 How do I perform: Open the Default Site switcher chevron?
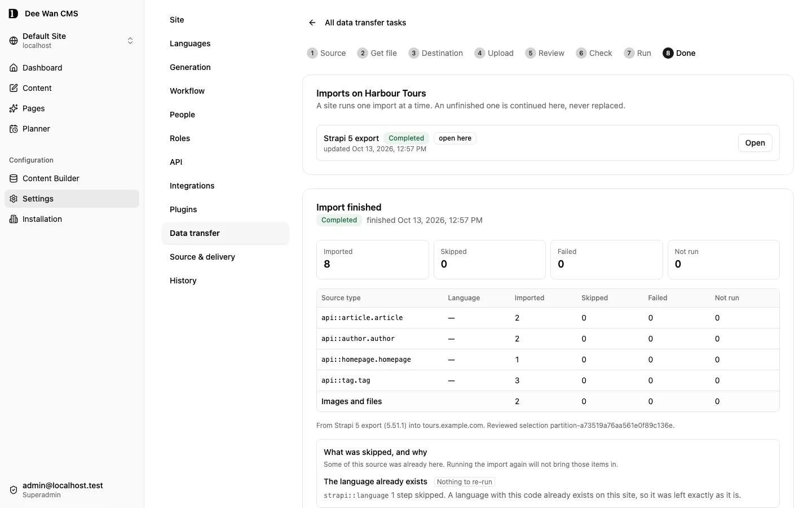[130, 41]
